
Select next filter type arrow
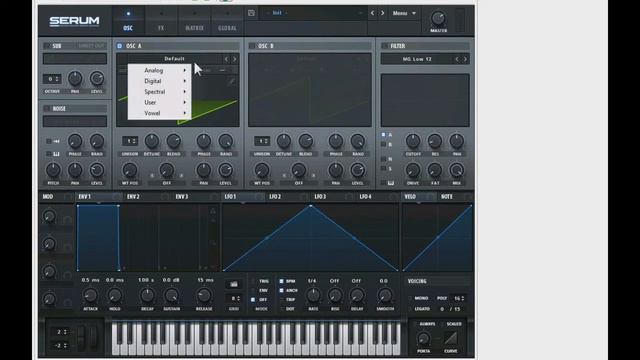[465, 59]
